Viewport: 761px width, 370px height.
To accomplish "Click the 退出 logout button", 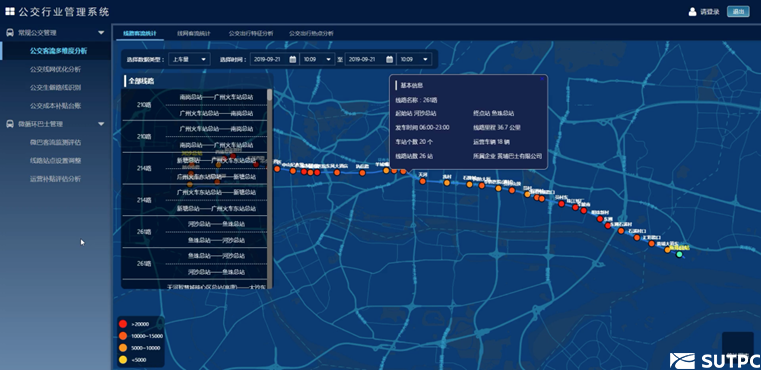I will click(738, 12).
